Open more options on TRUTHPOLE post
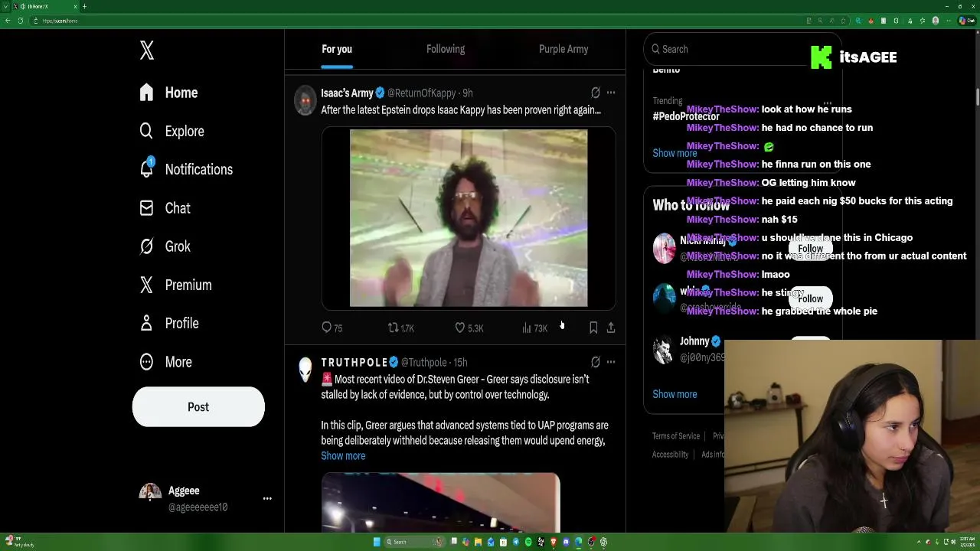980x551 pixels. click(x=611, y=362)
